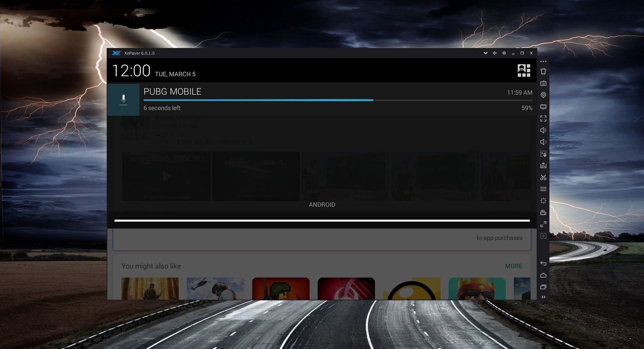
Task: Click the pin window icon in title bar
Action: click(495, 53)
